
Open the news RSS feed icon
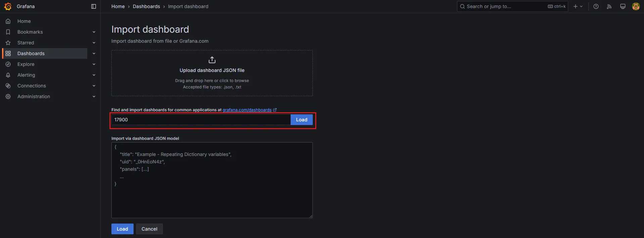click(x=609, y=6)
